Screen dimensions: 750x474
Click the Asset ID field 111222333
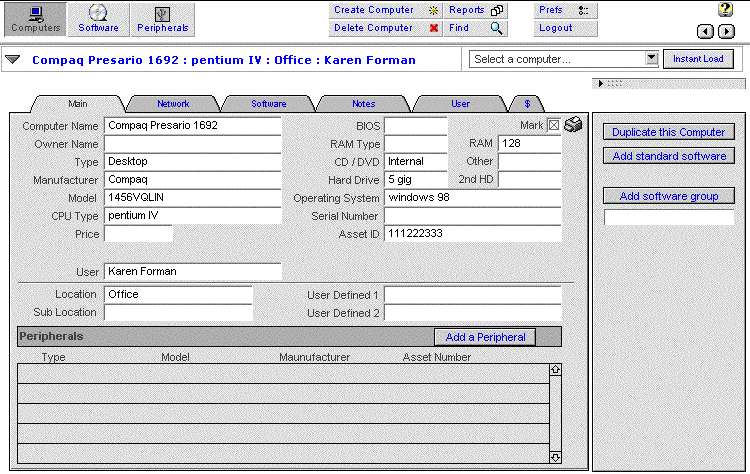[x=473, y=234]
